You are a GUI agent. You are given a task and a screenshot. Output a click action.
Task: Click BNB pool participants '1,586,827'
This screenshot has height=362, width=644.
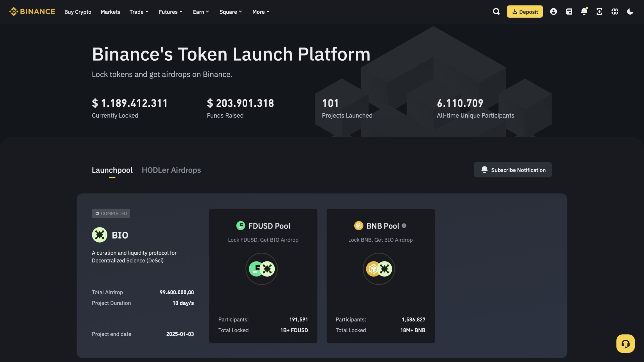[x=414, y=320]
